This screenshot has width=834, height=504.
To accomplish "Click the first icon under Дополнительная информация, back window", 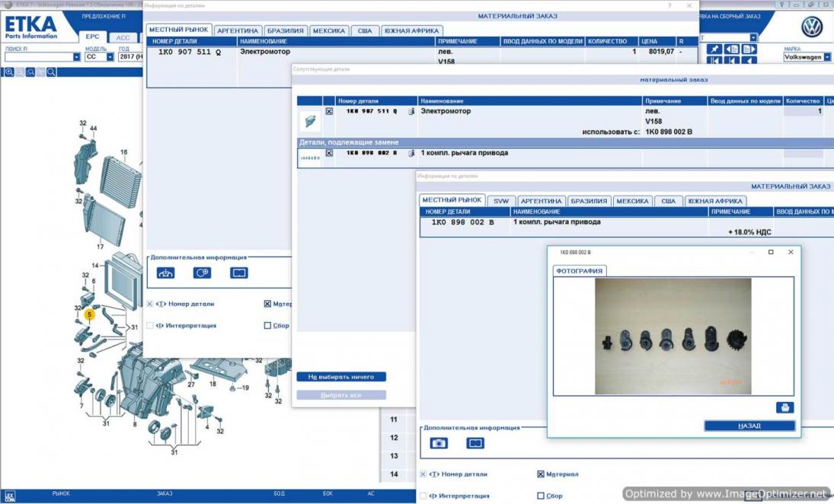I will coord(166,273).
